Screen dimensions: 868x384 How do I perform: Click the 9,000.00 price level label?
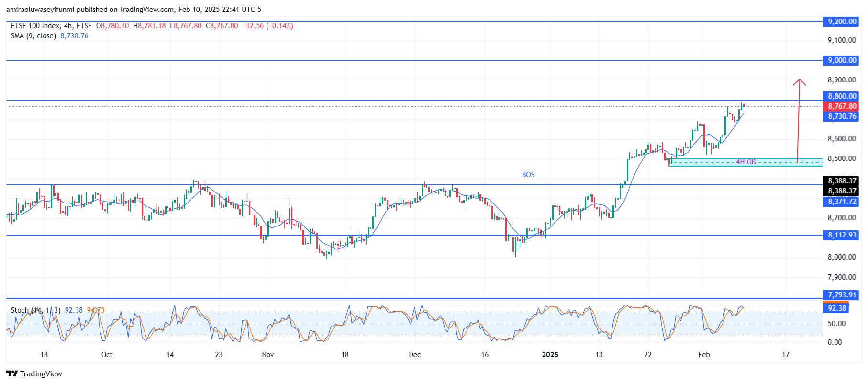[x=842, y=60]
